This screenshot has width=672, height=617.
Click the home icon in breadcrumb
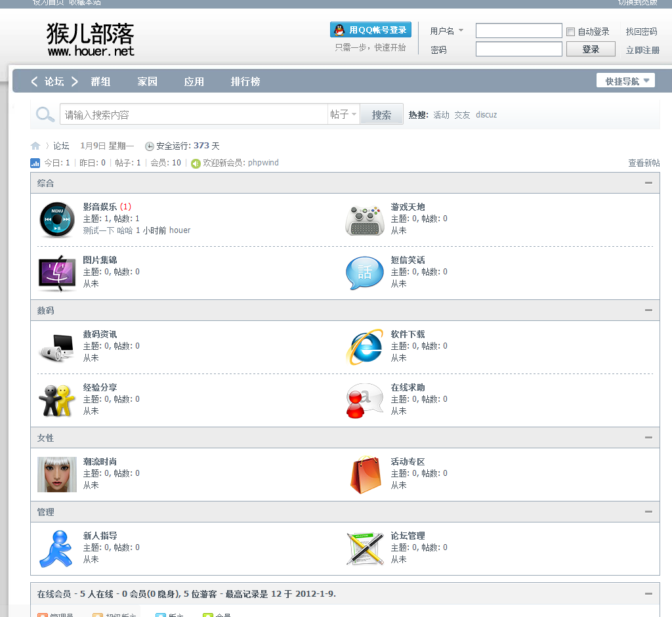[35, 146]
